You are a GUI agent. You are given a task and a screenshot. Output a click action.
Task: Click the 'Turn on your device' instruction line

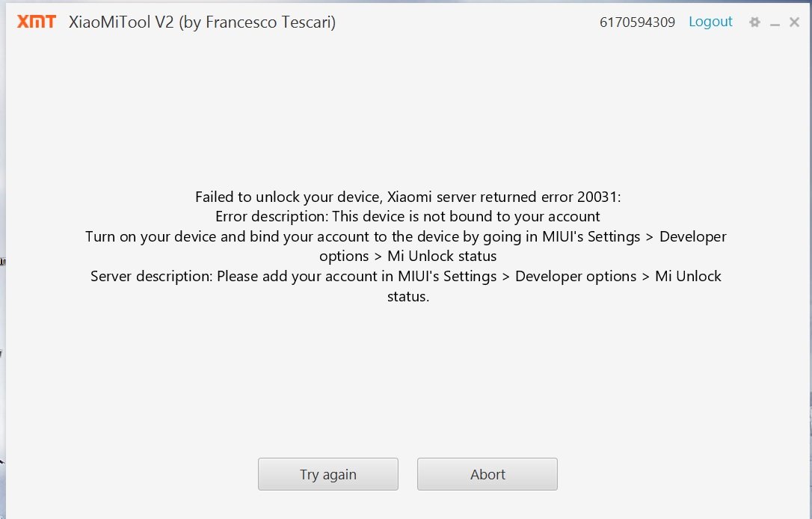[x=406, y=237]
